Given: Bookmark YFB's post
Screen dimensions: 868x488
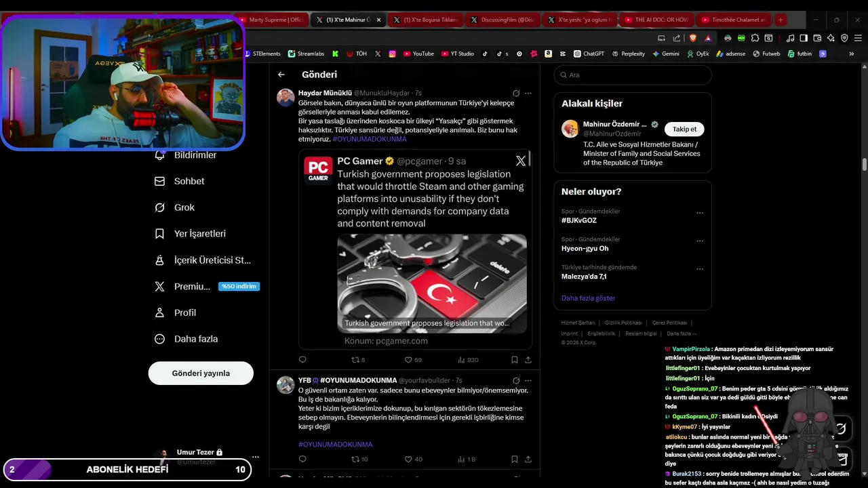Looking at the screenshot, I should [x=515, y=459].
